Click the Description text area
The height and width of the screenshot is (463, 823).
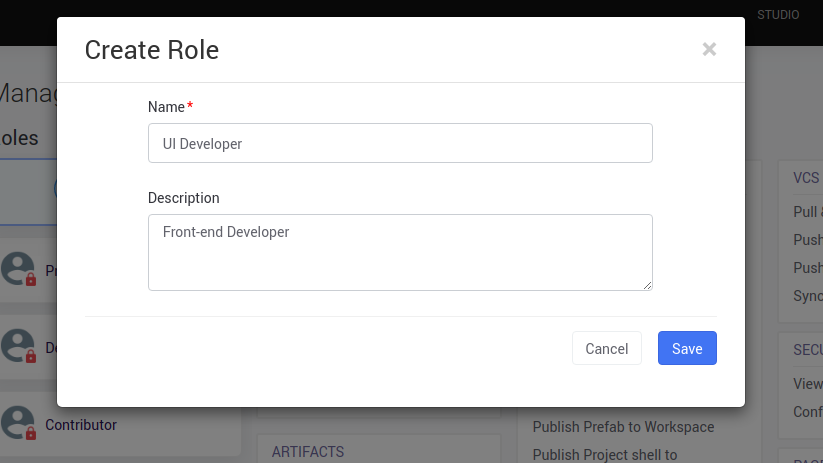(x=400, y=252)
